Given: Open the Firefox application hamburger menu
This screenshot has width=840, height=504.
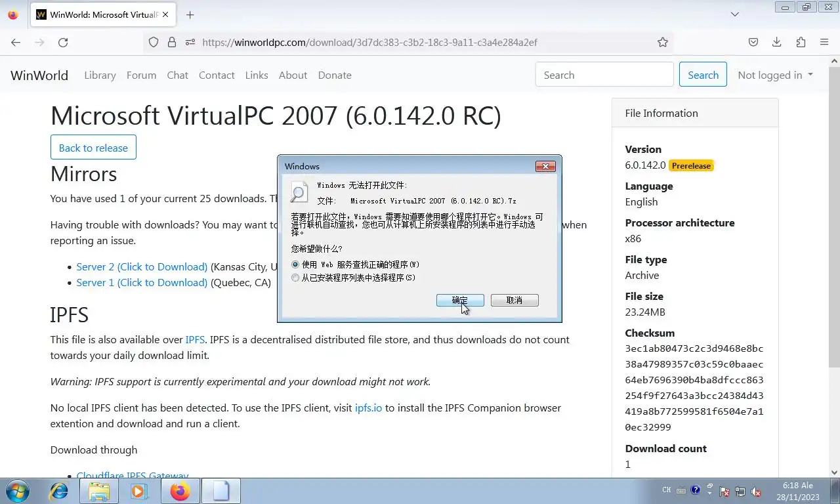Looking at the screenshot, I should [824, 42].
